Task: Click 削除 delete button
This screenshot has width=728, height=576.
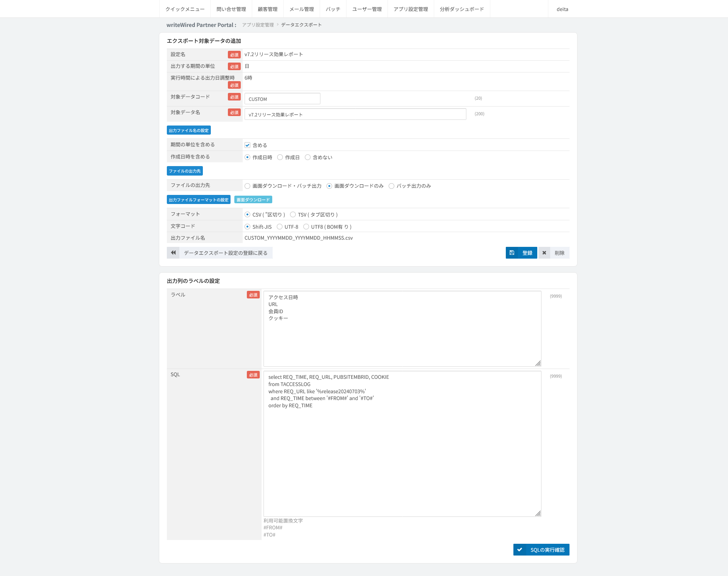Action: (554, 253)
